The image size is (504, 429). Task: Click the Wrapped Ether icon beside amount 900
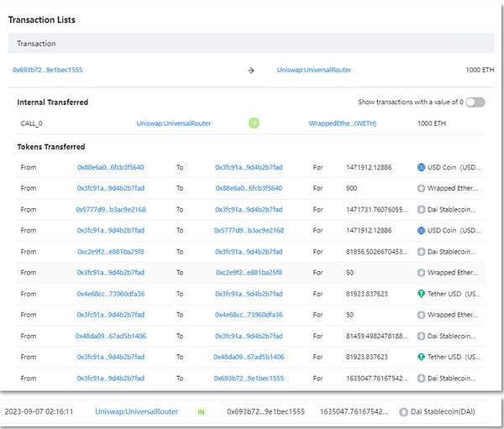coord(422,188)
